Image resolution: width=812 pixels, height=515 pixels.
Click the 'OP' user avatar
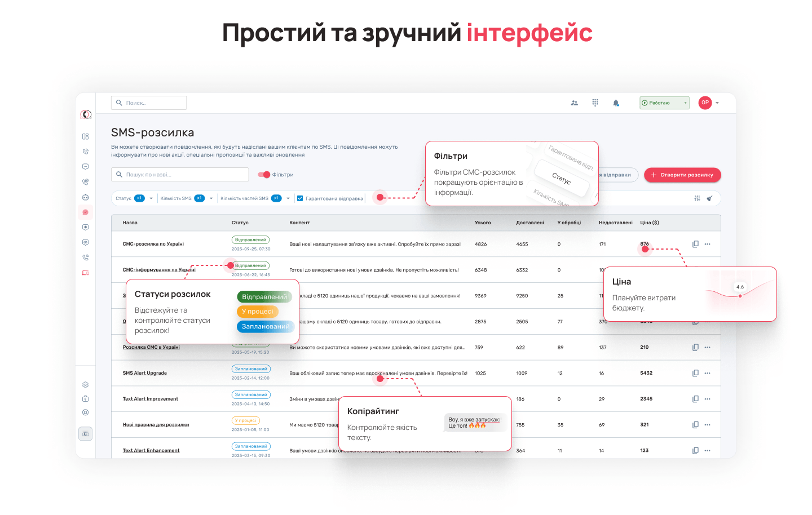705,103
